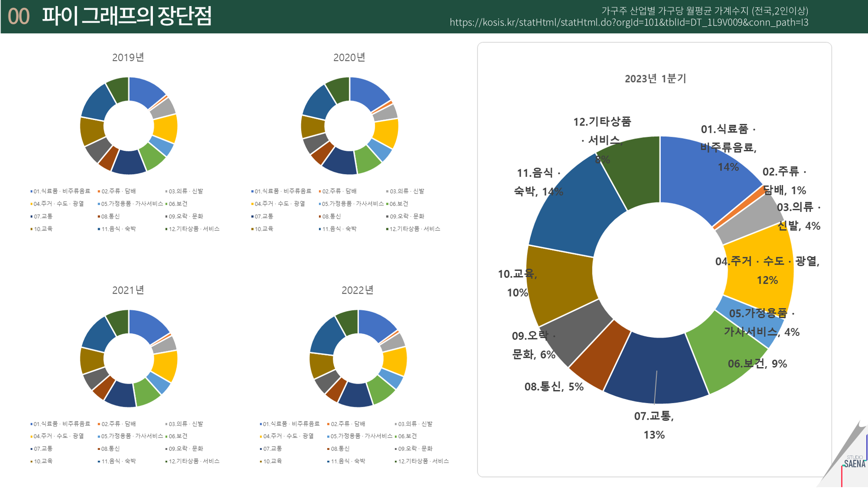Select the 2023년 1분기 chart title
Viewport: 868px width, 488px height.
pos(655,79)
